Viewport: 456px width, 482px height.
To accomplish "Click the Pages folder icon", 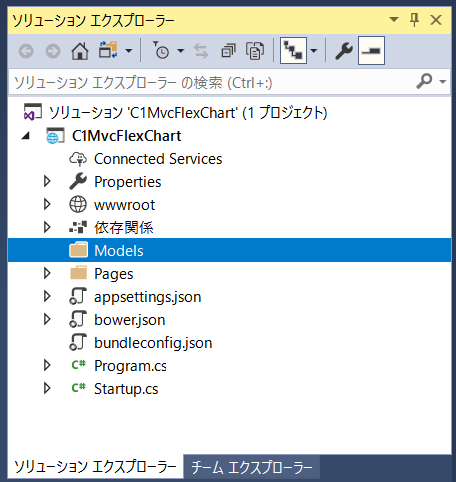I will 79,273.
